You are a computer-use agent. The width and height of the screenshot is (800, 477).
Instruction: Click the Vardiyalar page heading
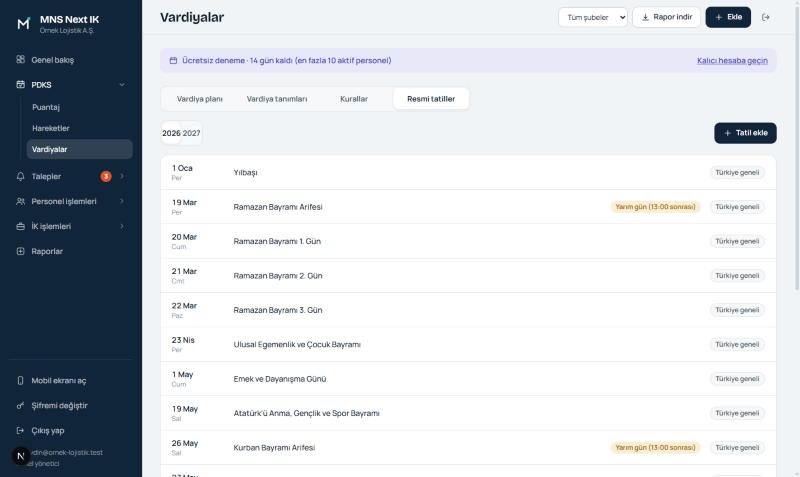click(192, 17)
